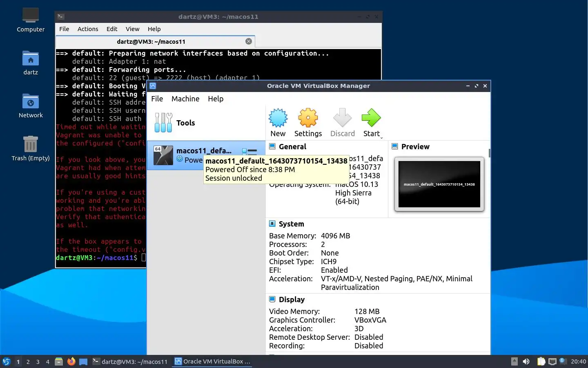The width and height of the screenshot is (588, 368).
Task: Click the macOS X icon of the VM
Action: click(163, 155)
